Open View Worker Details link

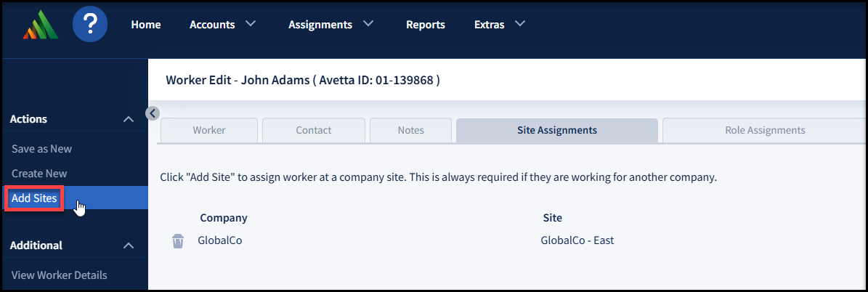click(60, 275)
